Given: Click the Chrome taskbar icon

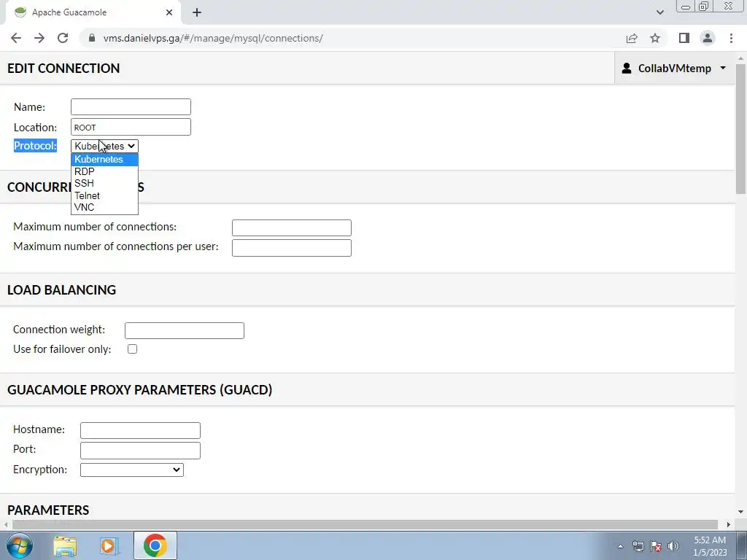Looking at the screenshot, I should point(155,545).
